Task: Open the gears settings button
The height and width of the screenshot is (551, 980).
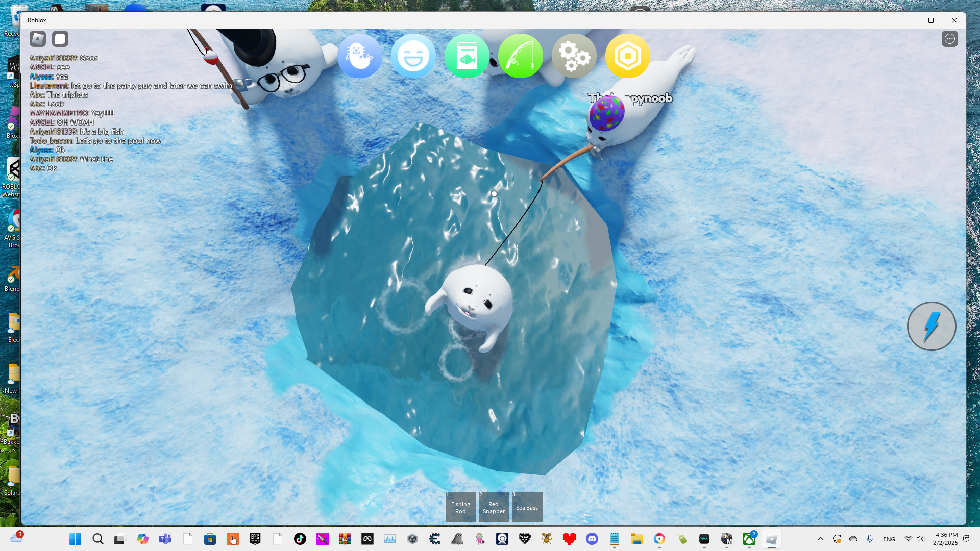Action: (574, 56)
